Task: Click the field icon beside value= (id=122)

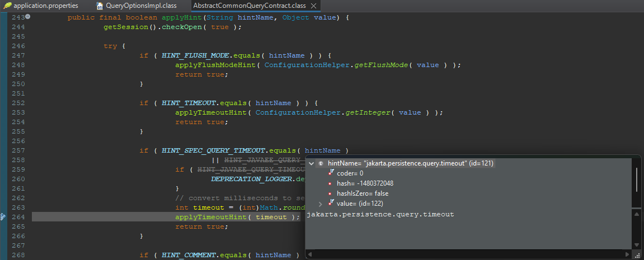Action: click(331, 203)
